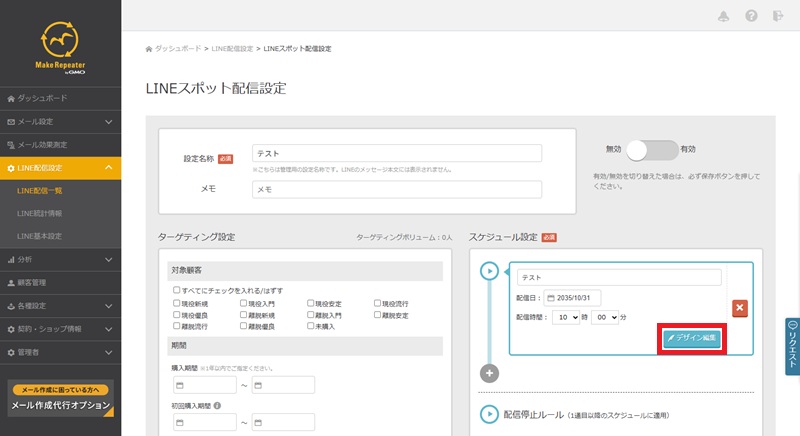This screenshot has height=436, width=800.
Task: Select LINE配信一覧 in the sidebar
Action: [x=39, y=191]
